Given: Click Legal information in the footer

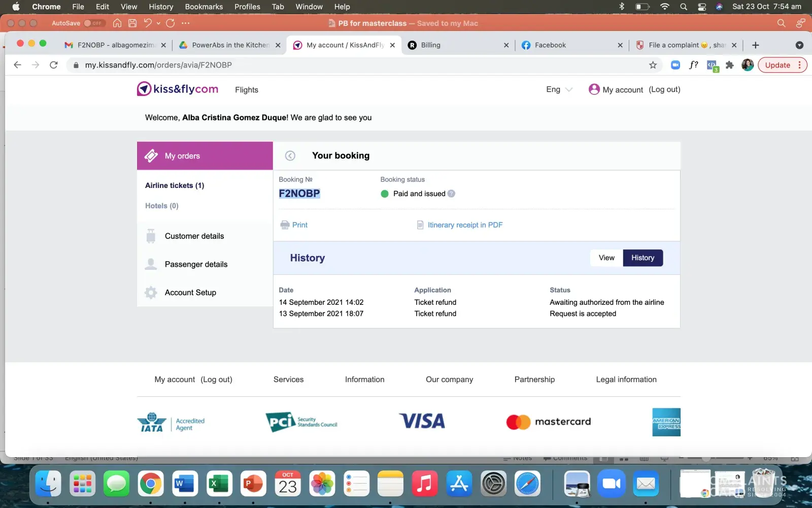Looking at the screenshot, I should coord(626,379).
